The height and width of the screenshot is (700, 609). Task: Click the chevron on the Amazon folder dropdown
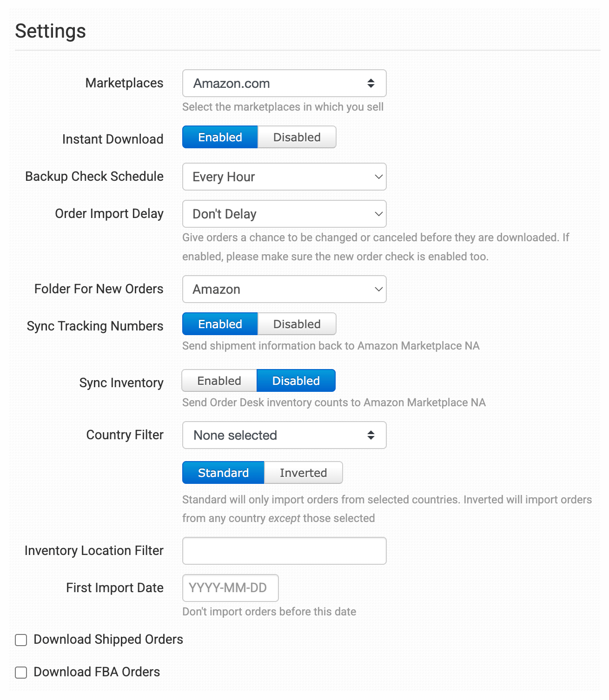point(378,289)
